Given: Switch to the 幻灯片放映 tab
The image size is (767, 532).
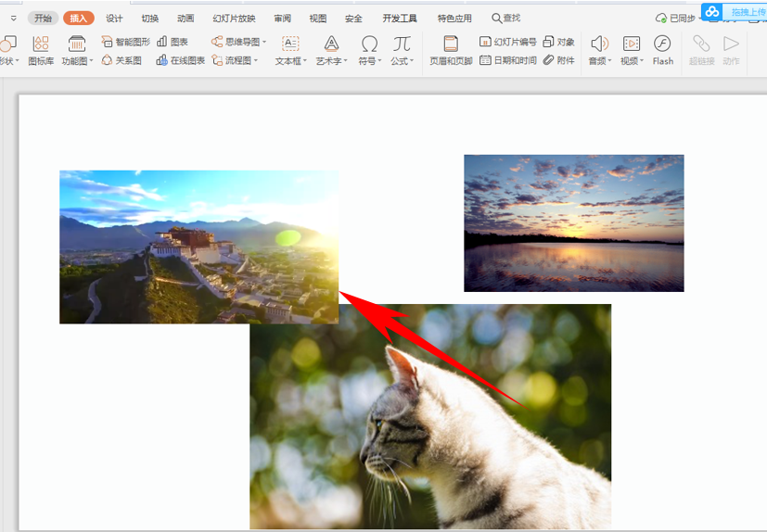Looking at the screenshot, I should pos(234,19).
